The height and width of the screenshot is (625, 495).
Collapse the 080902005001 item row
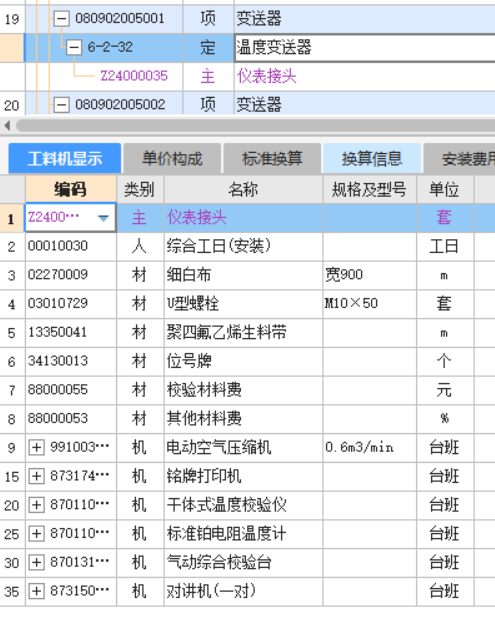pyautogui.click(x=62, y=18)
